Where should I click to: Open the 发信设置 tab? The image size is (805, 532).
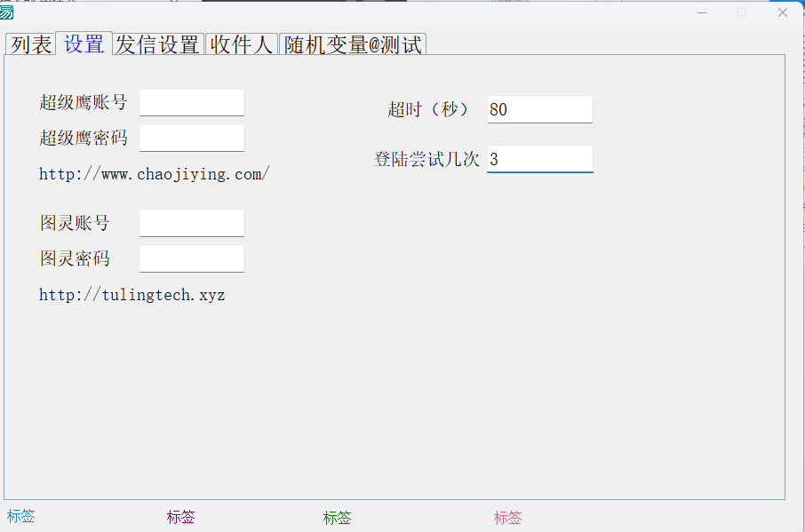coord(157,44)
